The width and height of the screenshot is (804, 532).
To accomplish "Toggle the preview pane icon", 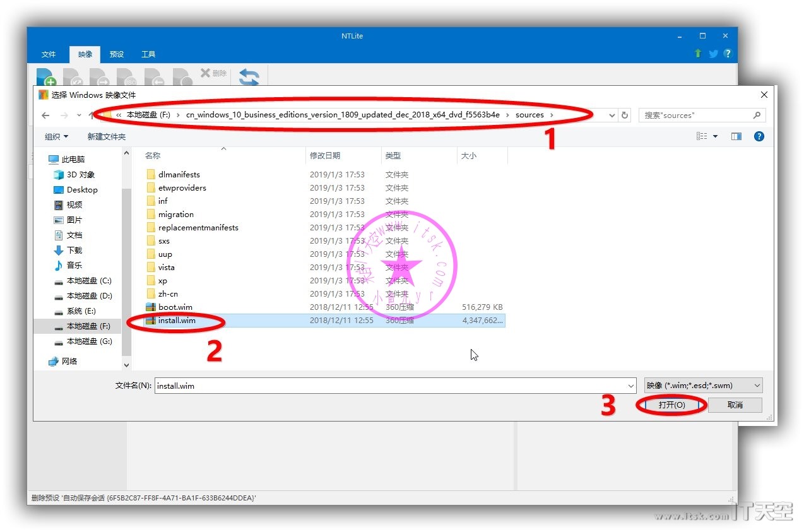I will coord(736,136).
